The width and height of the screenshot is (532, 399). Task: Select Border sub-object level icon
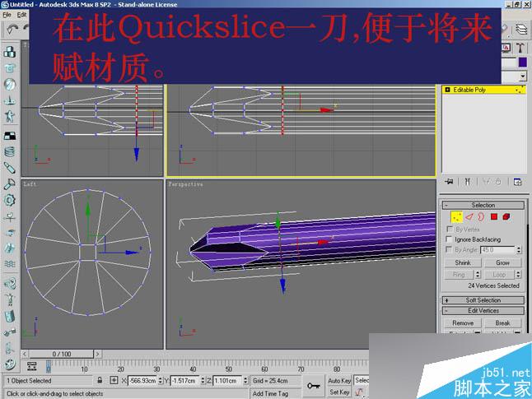coord(481,216)
